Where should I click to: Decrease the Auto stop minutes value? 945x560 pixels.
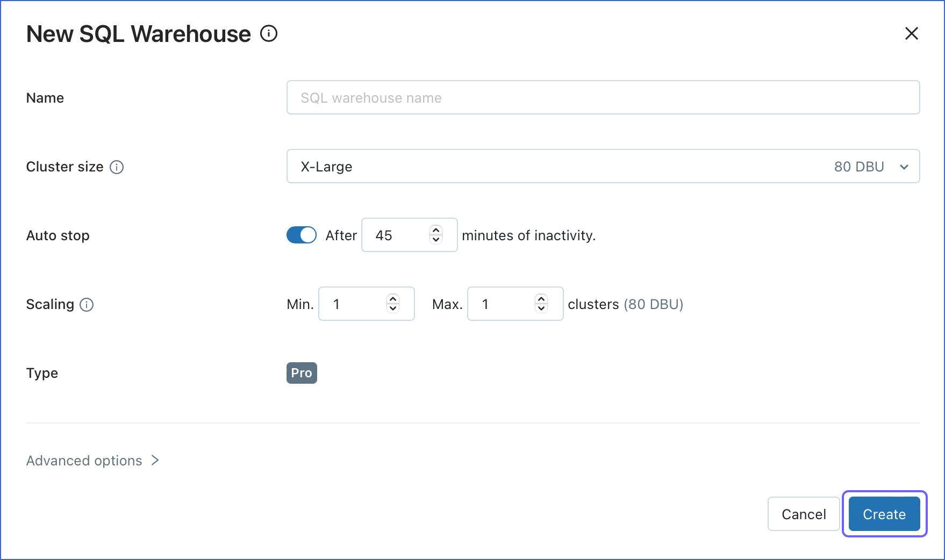coord(435,241)
